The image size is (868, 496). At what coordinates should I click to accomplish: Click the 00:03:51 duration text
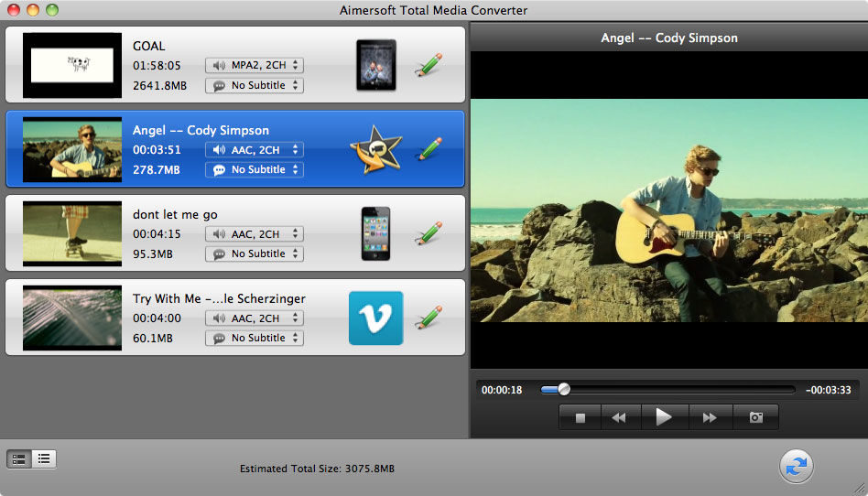(157, 149)
